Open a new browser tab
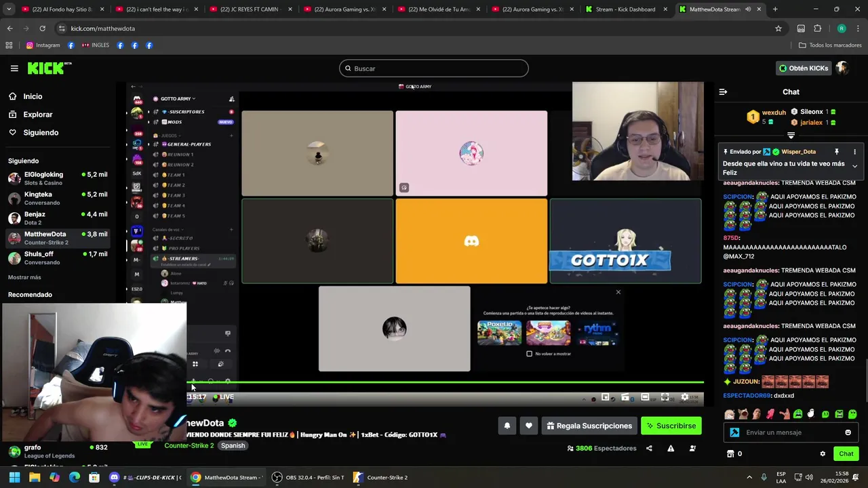The width and height of the screenshot is (868, 488). point(775,9)
